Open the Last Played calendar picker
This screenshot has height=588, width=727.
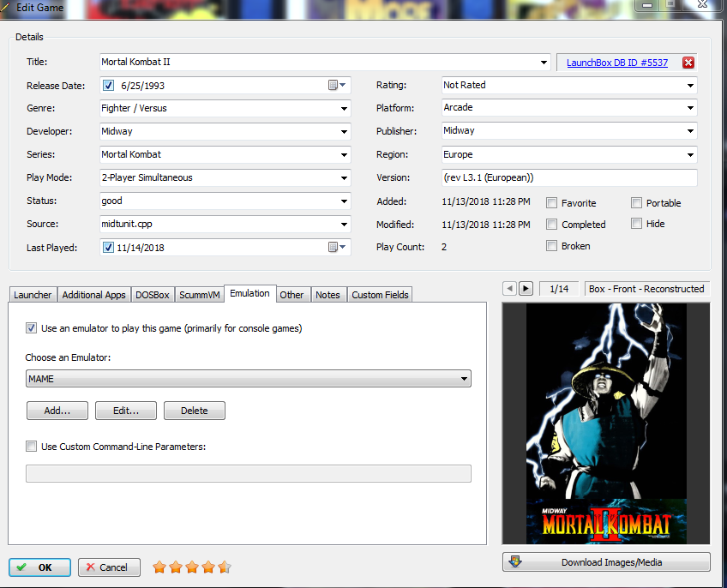(337, 247)
